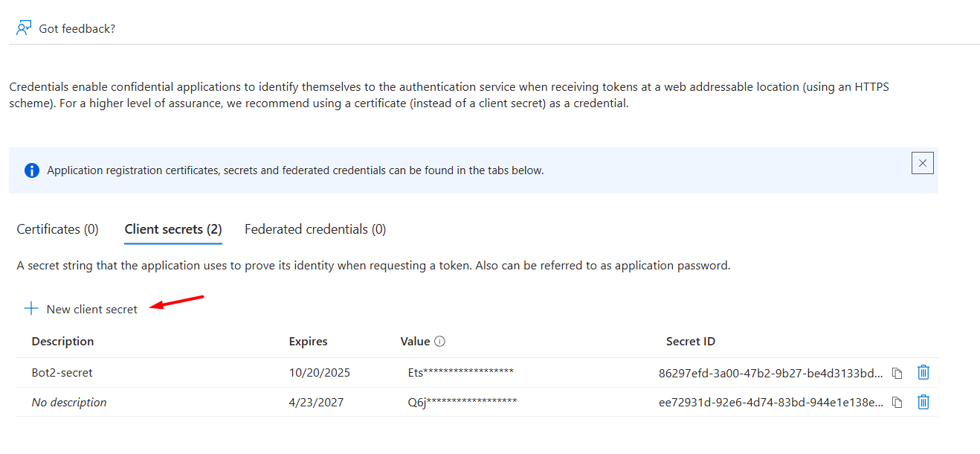Image resolution: width=980 pixels, height=454 pixels.
Task: Copy the Secret ID of Bot2-secret
Action: (x=897, y=373)
